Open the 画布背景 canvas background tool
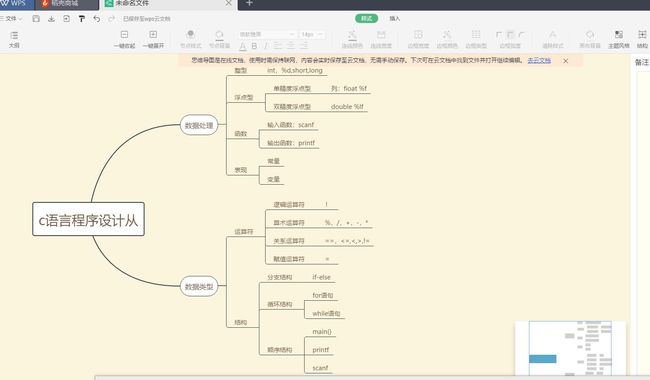This screenshot has height=380, width=650. click(590, 39)
